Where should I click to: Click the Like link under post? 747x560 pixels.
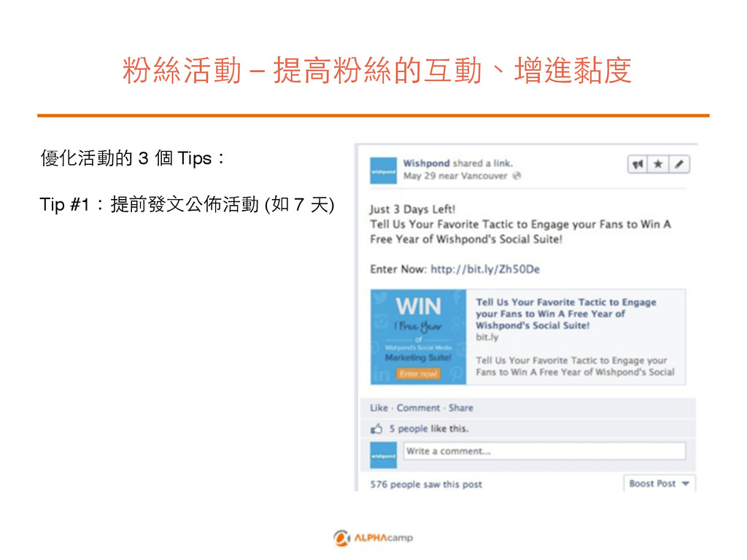point(379,408)
